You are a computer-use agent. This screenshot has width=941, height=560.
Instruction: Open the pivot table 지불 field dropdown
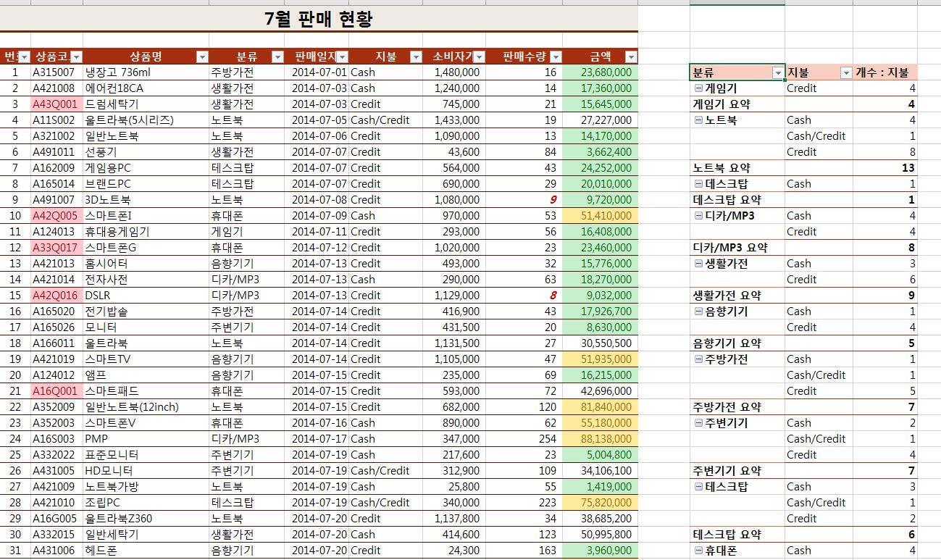point(846,72)
